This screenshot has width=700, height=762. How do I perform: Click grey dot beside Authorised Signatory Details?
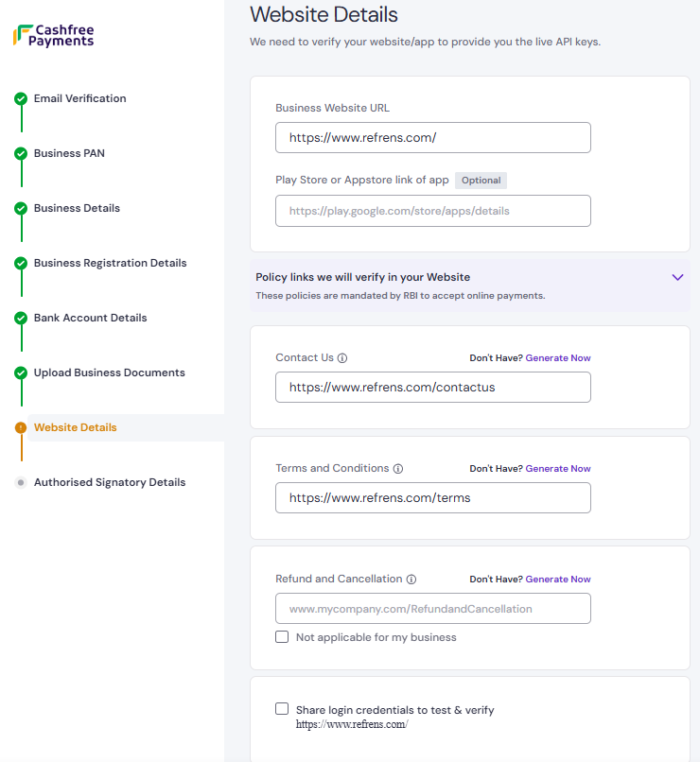(x=21, y=482)
